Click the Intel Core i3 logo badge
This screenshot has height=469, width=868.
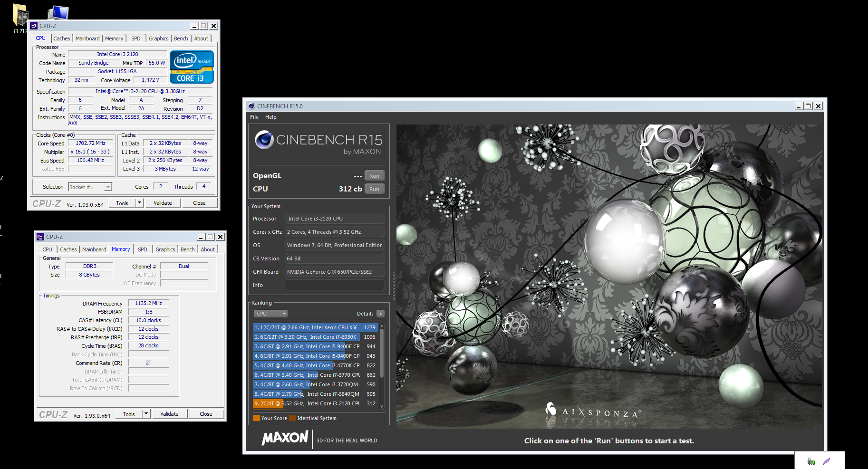coord(192,67)
